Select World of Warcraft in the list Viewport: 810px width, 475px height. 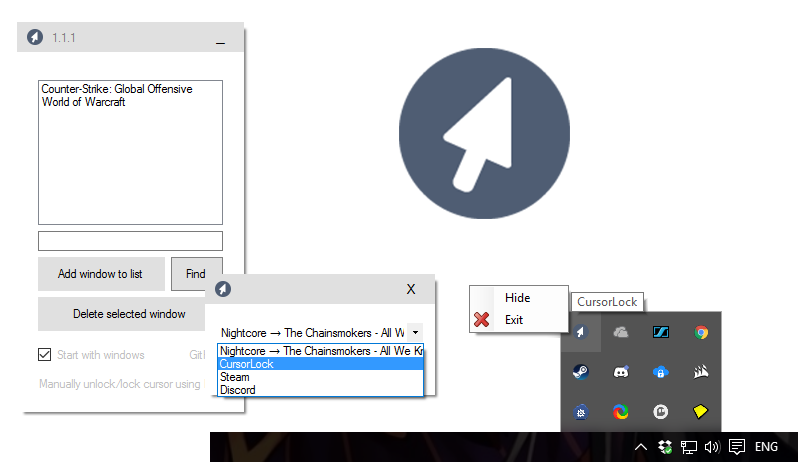tap(84, 102)
